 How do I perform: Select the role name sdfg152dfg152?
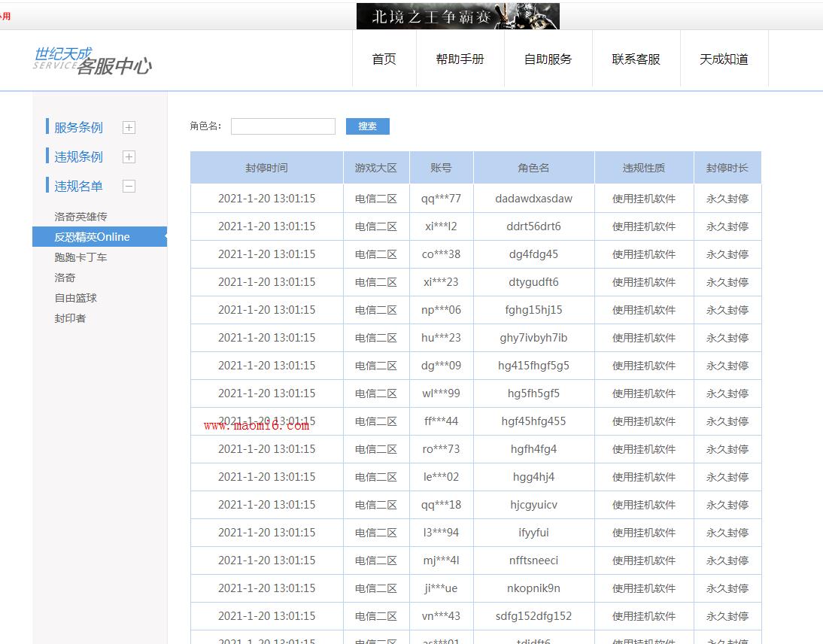534,616
